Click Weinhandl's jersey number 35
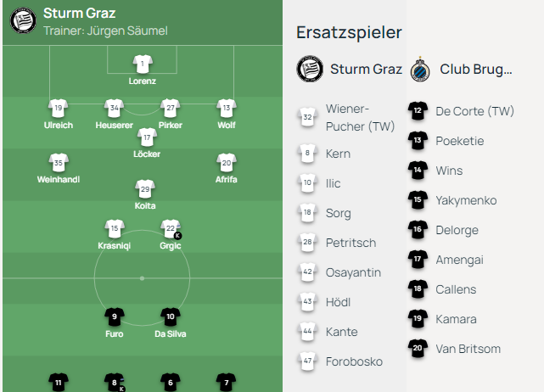 [59, 163]
